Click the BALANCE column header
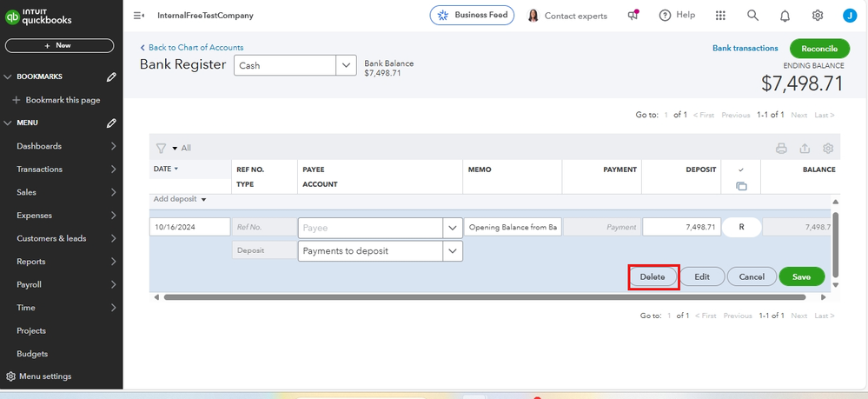This screenshot has height=399, width=868. 818,170
